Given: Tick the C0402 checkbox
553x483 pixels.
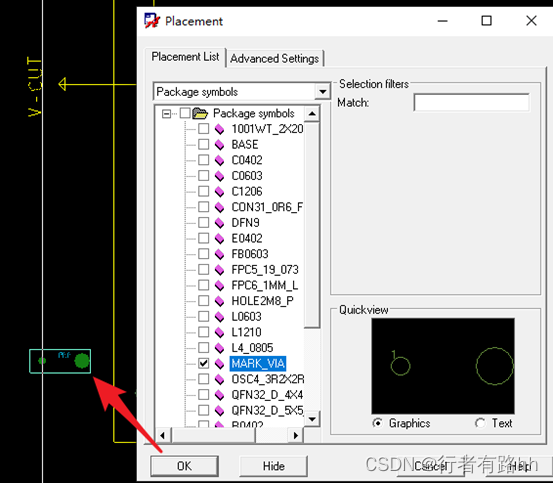Looking at the screenshot, I should (203, 160).
